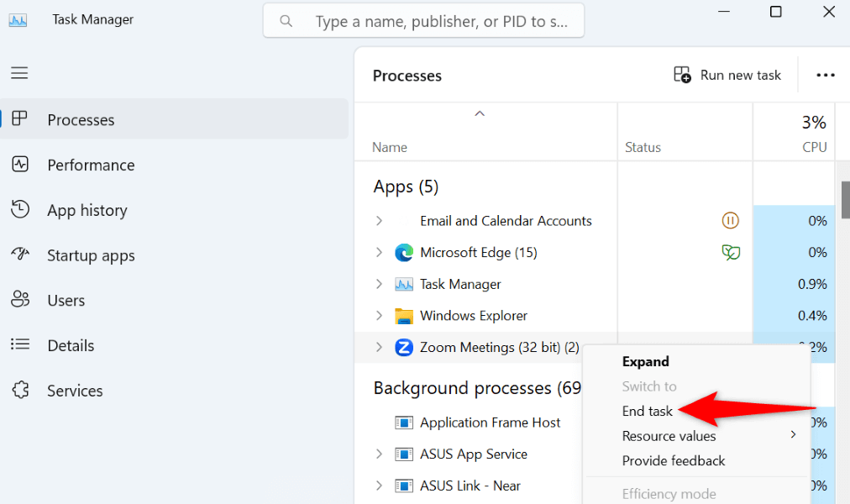Sort processes by the Name column

tap(390, 147)
